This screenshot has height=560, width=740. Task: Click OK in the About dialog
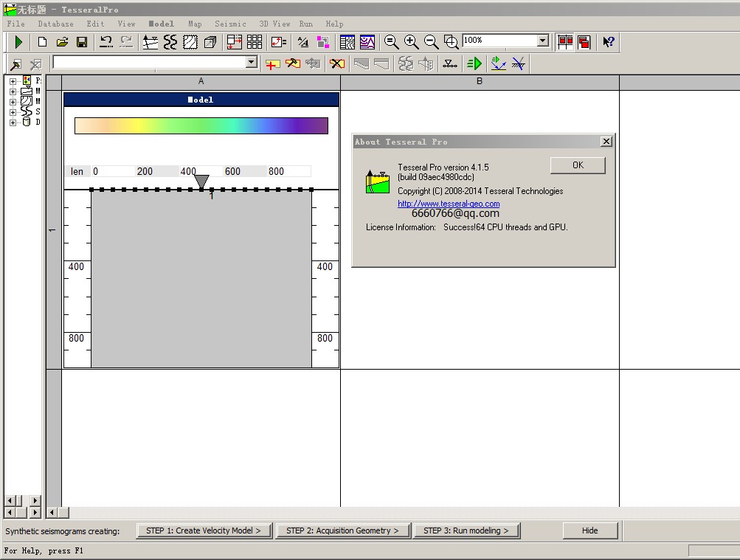tap(578, 165)
